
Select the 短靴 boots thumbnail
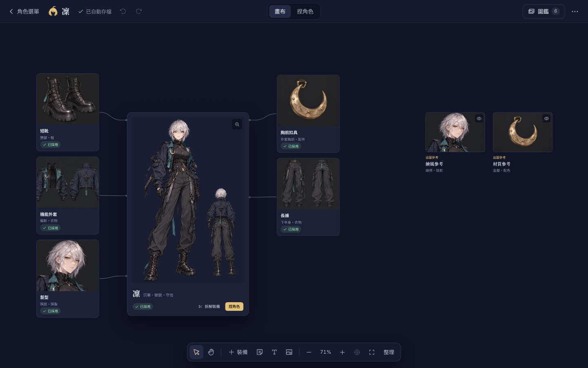click(x=68, y=99)
